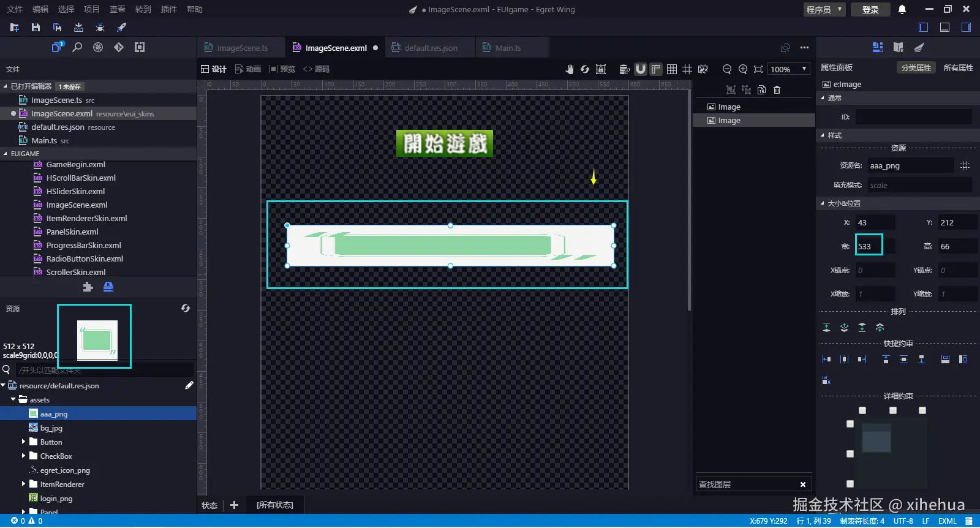Open the debug sidebar view
This screenshot has height=528, width=980.
[98, 47]
